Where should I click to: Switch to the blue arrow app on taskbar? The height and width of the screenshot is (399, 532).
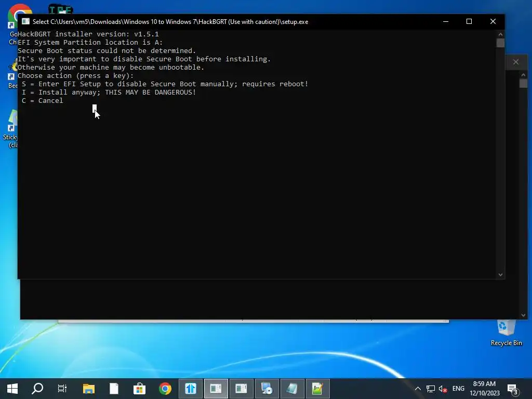click(x=190, y=389)
